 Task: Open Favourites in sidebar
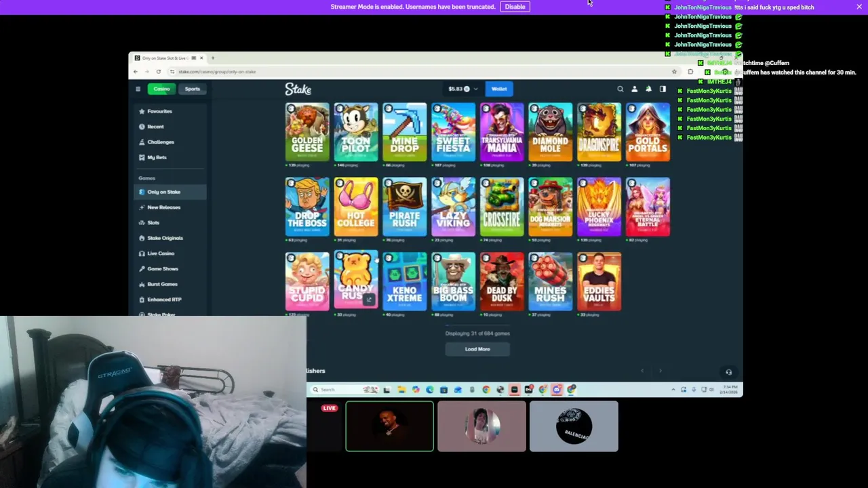[x=170, y=111]
